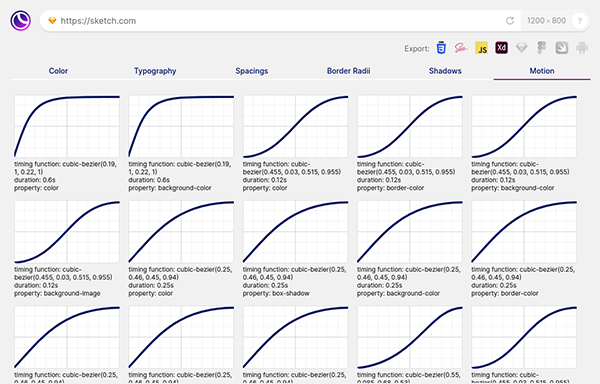Export to Sketch (greyed diamond icon)
This screenshot has height=384, width=600.
click(x=522, y=48)
